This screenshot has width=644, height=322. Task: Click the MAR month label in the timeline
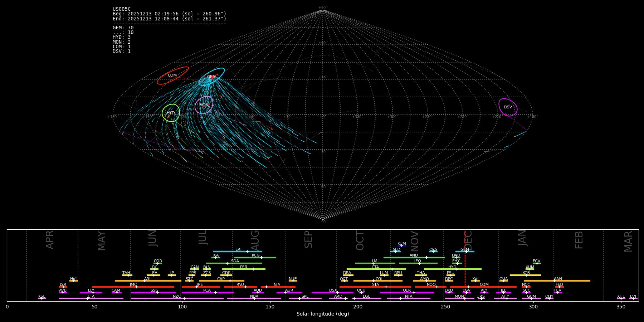(628, 241)
